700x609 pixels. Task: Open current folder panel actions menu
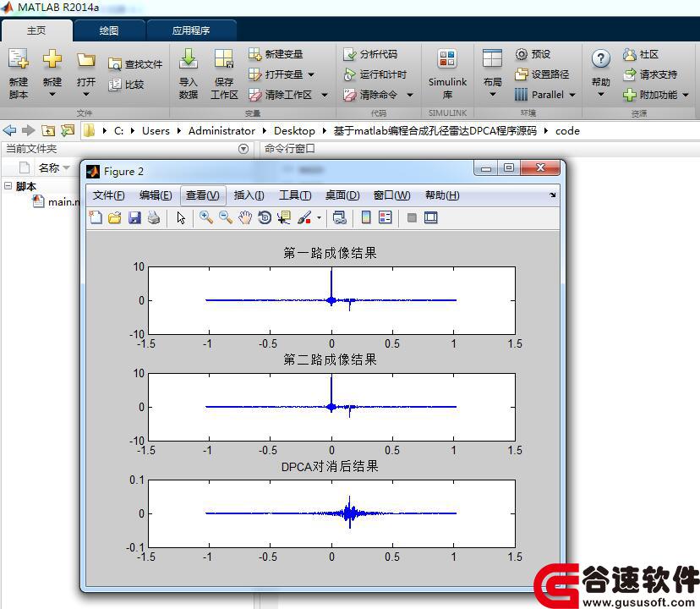243,149
